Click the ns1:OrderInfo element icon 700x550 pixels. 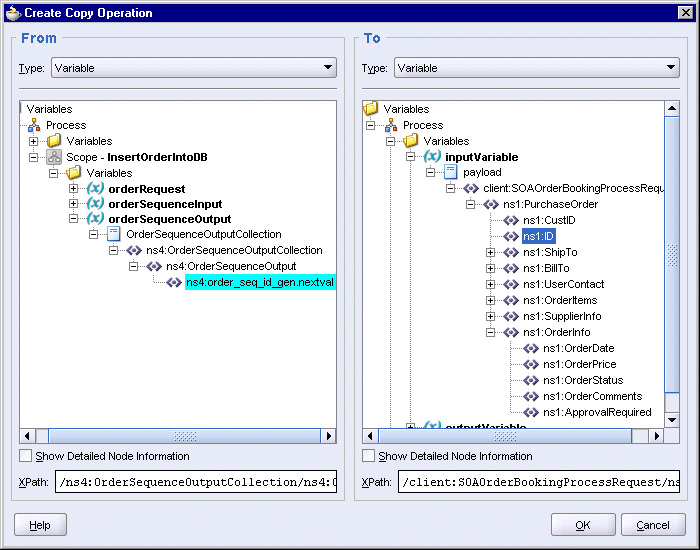click(x=511, y=333)
